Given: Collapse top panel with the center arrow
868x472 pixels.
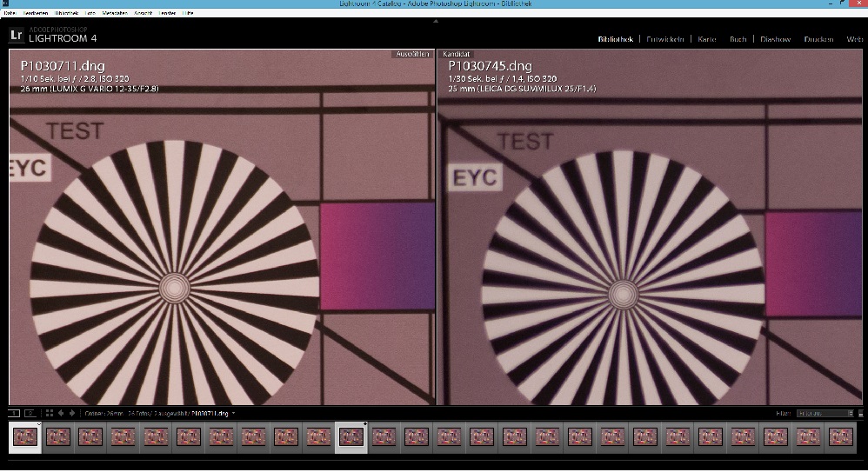Looking at the screenshot, I should 434,22.
